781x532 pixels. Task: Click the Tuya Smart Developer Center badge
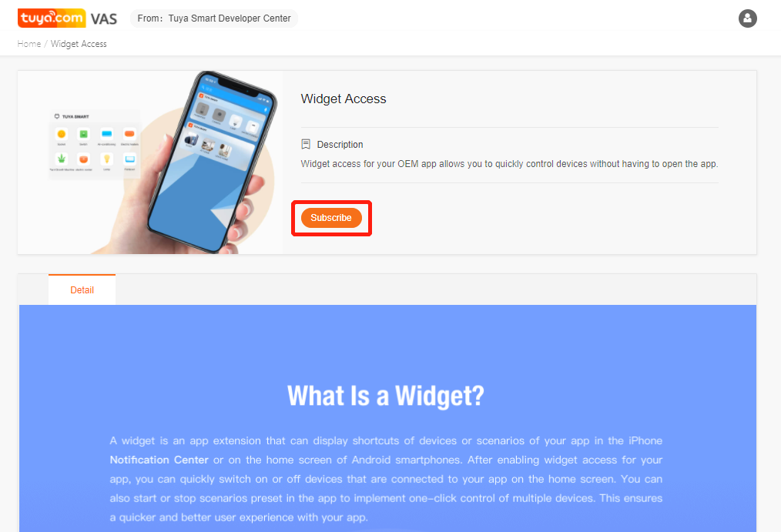pyautogui.click(x=214, y=18)
